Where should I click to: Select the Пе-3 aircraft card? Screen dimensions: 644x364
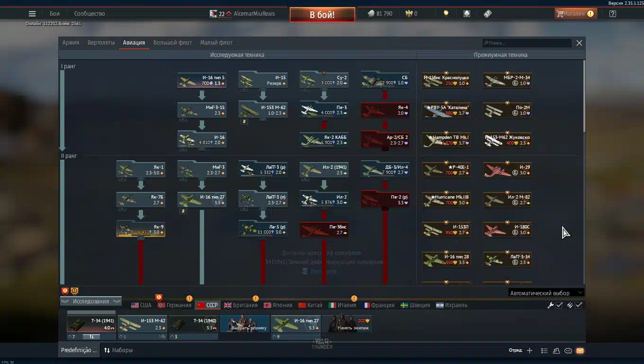[x=324, y=110]
